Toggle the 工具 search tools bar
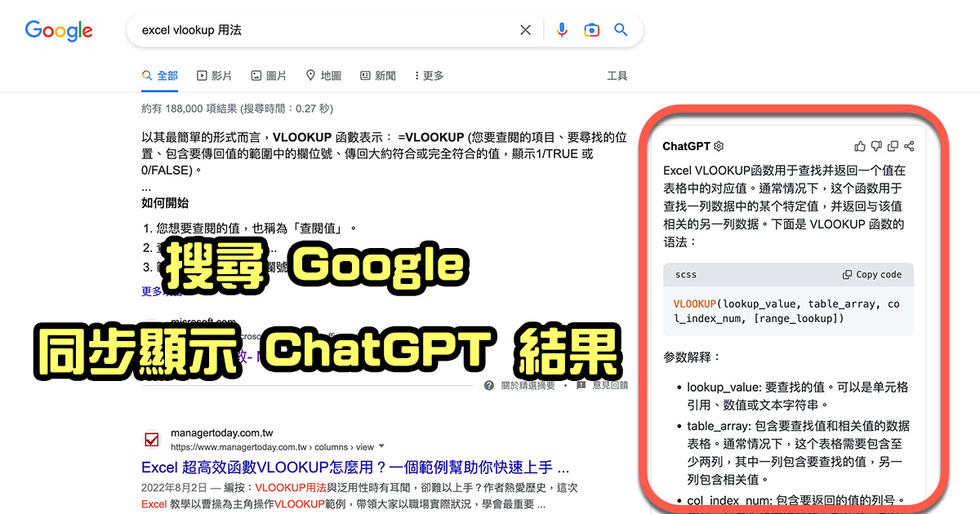 pyautogui.click(x=617, y=75)
